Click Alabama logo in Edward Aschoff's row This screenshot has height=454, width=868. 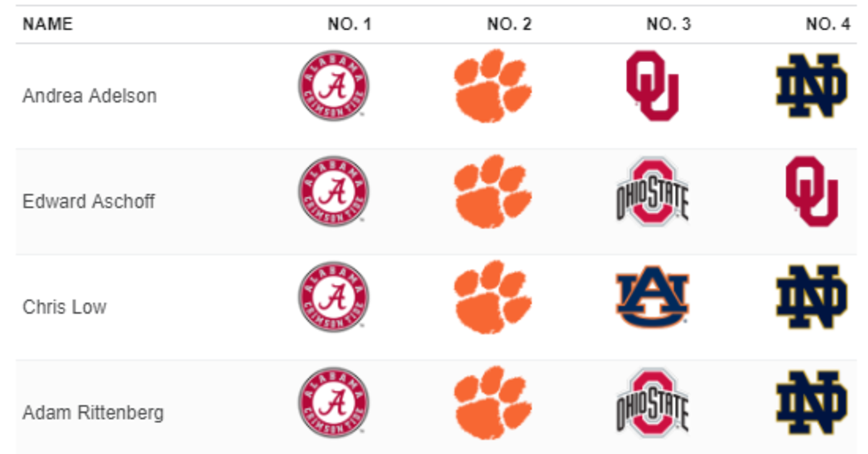(333, 192)
